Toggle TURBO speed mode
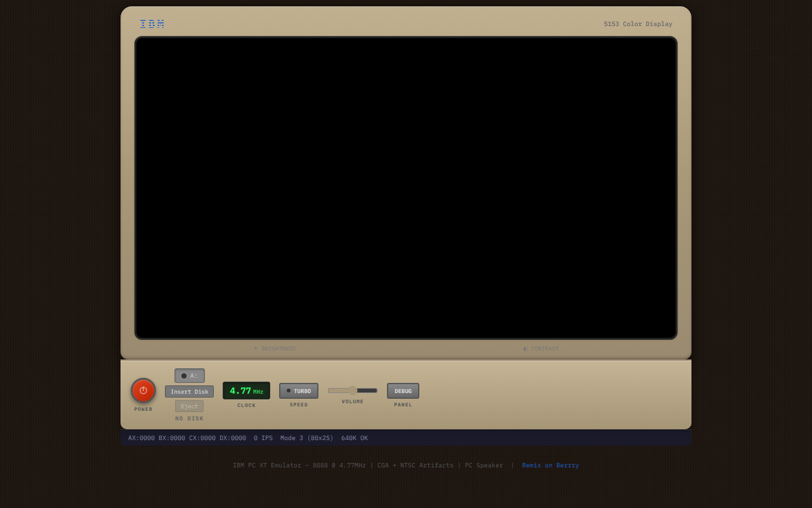The width and height of the screenshot is (812, 508). click(x=298, y=391)
